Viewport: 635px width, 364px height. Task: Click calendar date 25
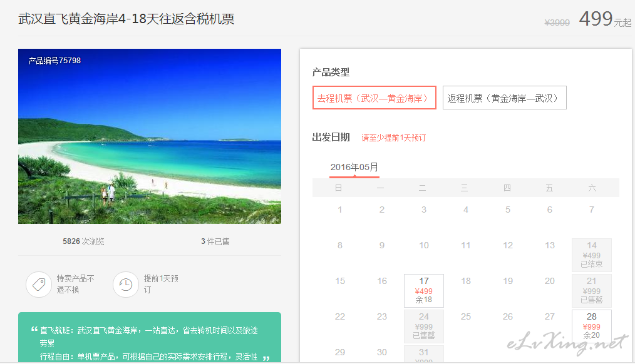tap(466, 316)
